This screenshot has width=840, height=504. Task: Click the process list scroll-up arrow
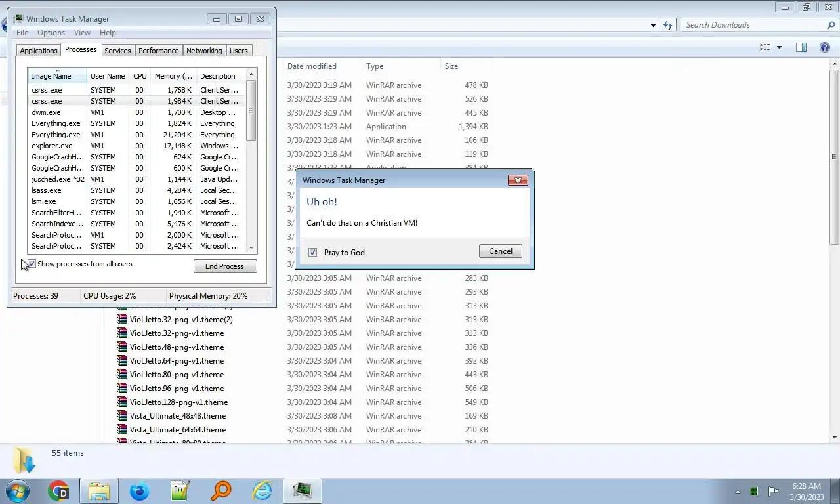pos(251,74)
